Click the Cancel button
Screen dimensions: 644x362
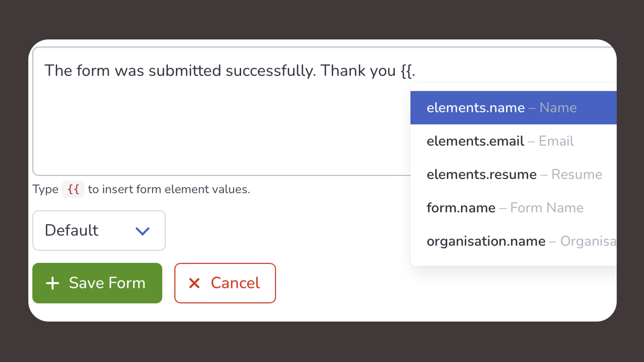[x=225, y=283]
